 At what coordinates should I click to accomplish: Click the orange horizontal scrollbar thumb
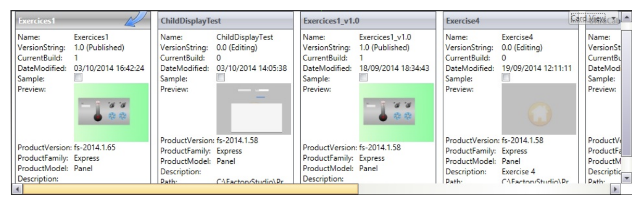click(190, 189)
